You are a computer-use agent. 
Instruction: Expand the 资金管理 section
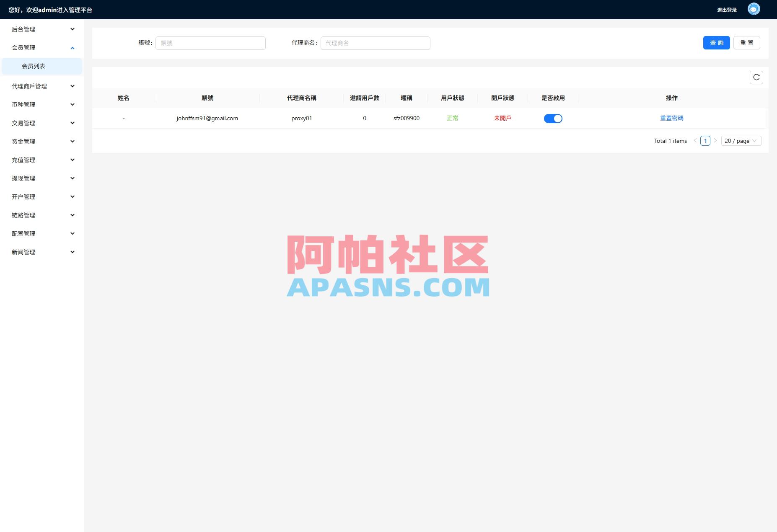pyautogui.click(x=42, y=141)
